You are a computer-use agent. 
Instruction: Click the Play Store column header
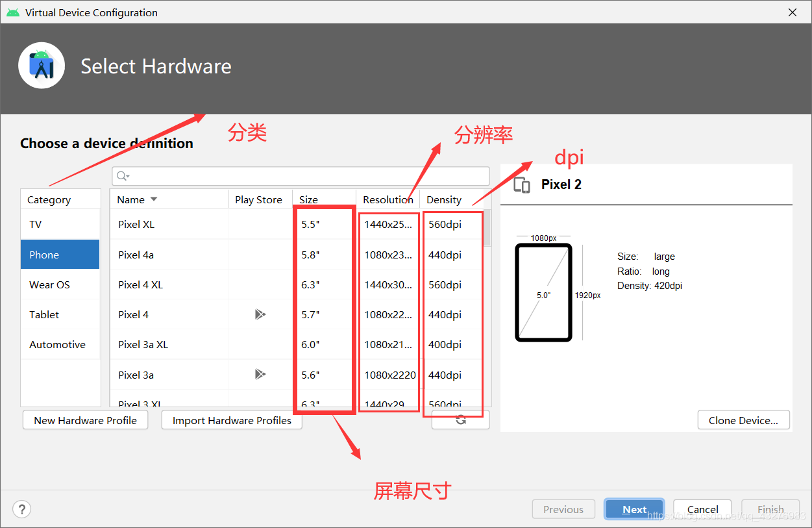coord(260,199)
